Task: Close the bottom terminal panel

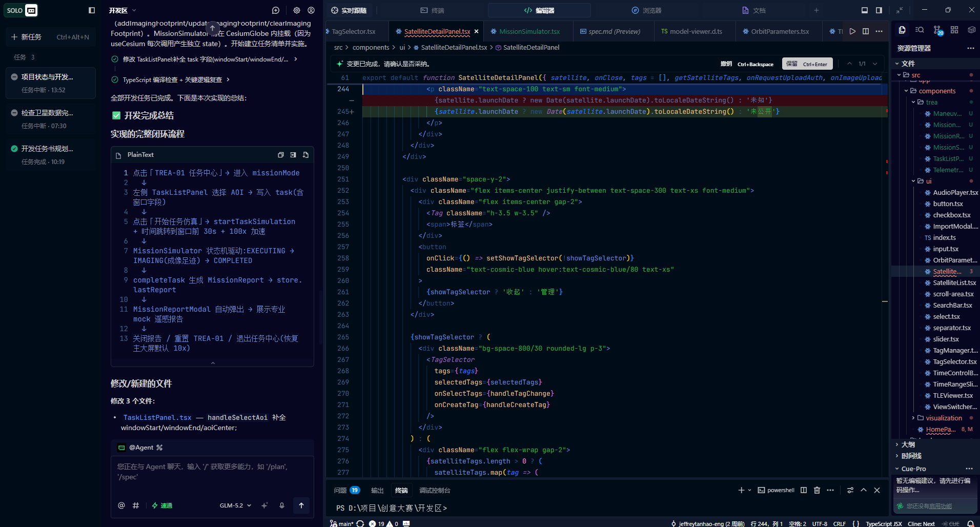Action: [877, 490]
